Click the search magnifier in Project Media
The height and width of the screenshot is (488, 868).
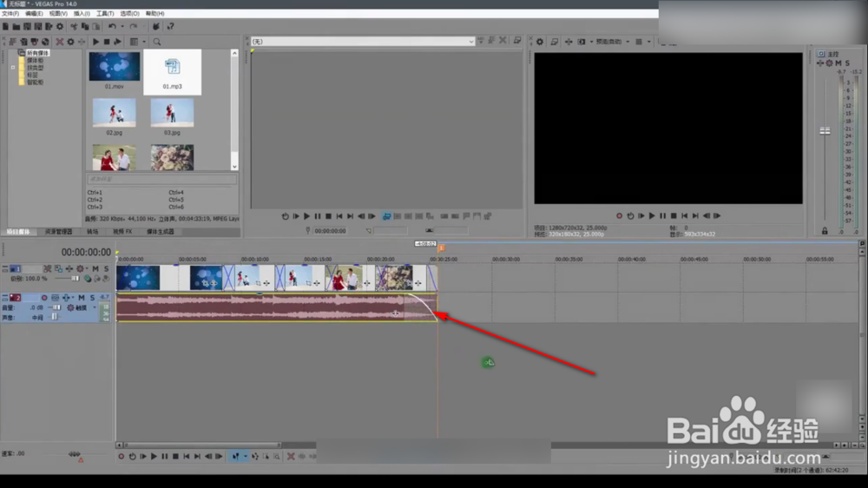click(x=157, y=42)
